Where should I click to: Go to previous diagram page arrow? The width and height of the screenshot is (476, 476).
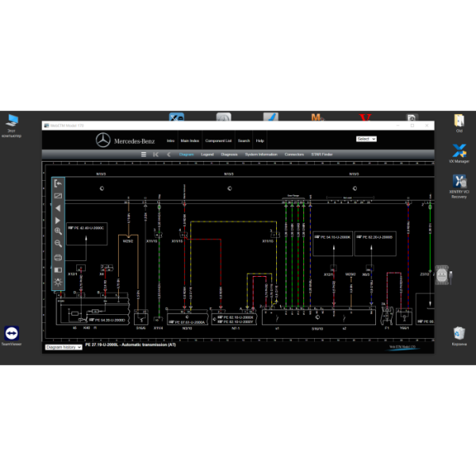tap(58, 208)
